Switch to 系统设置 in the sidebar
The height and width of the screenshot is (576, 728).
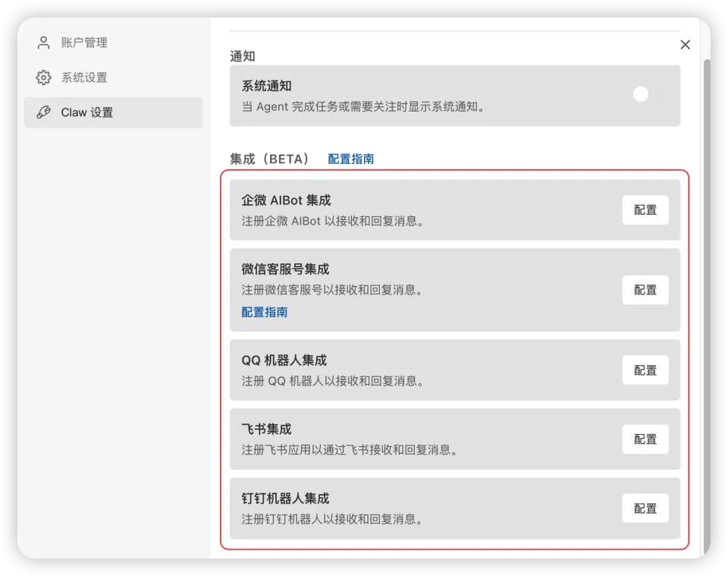(83, 77)
